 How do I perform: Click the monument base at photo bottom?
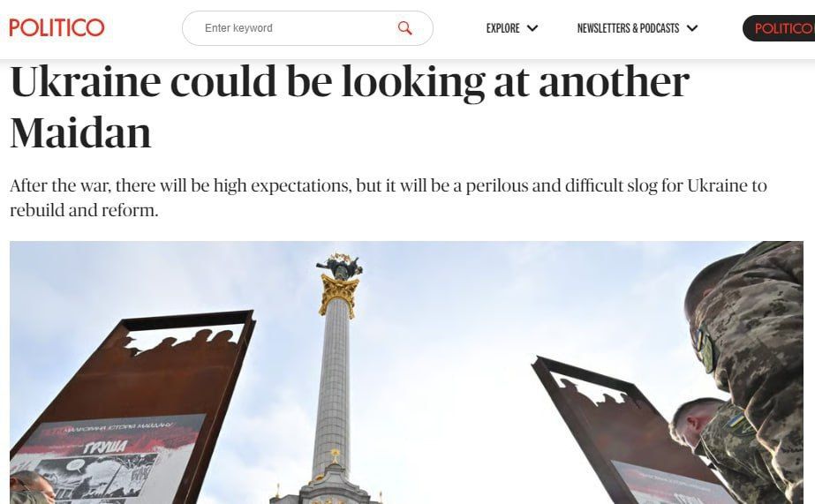pyautogui.click(x=327, y=488)
